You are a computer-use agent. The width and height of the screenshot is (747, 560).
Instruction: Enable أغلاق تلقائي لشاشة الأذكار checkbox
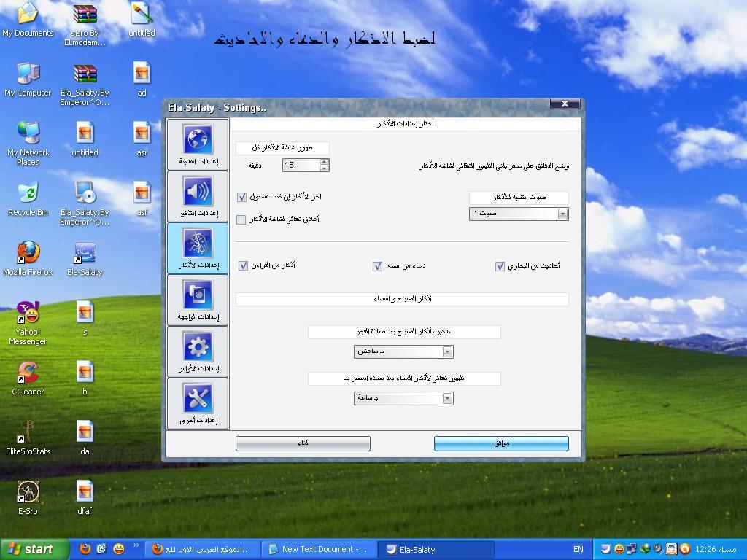241,219
